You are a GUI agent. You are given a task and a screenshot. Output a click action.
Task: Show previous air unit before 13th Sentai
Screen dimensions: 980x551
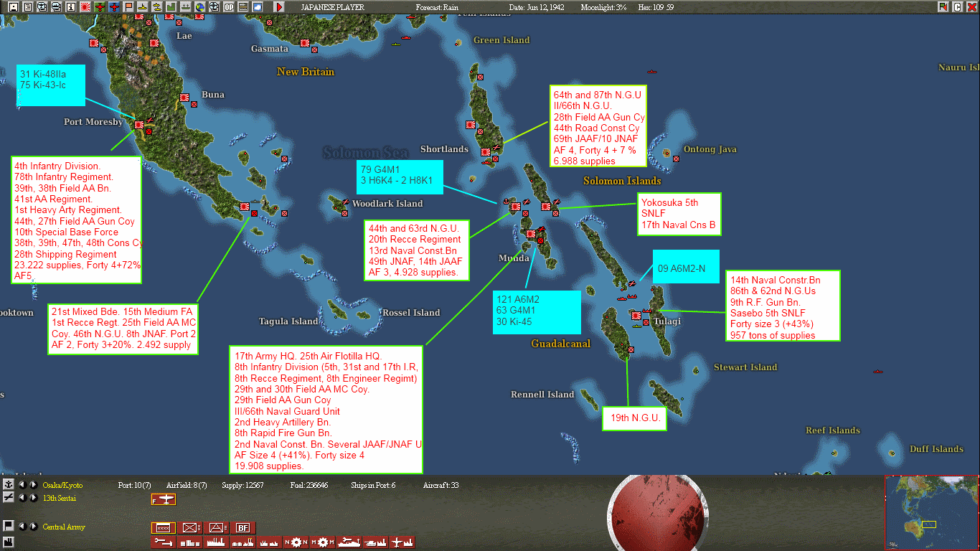coord(22,497)
